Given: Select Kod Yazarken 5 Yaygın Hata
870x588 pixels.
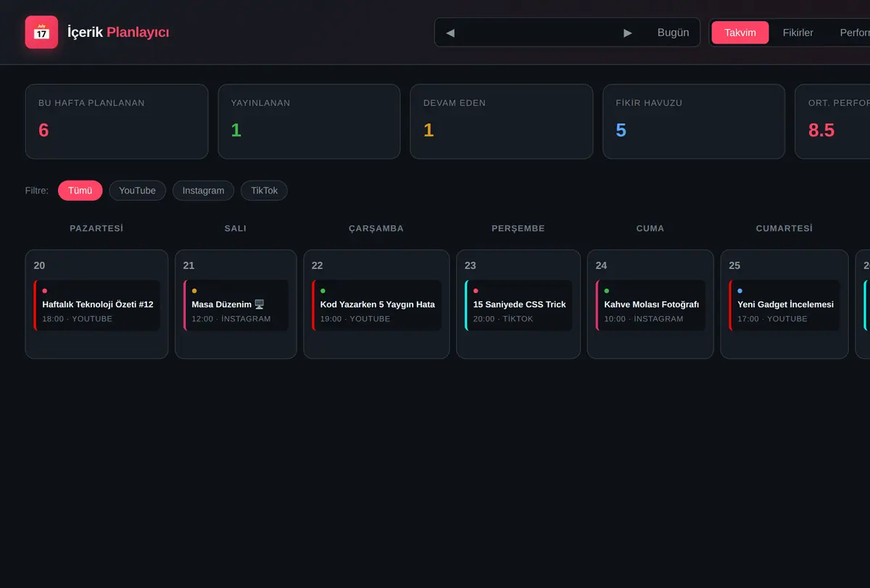Looking at the screenshot, I should (x=377, y=305).
